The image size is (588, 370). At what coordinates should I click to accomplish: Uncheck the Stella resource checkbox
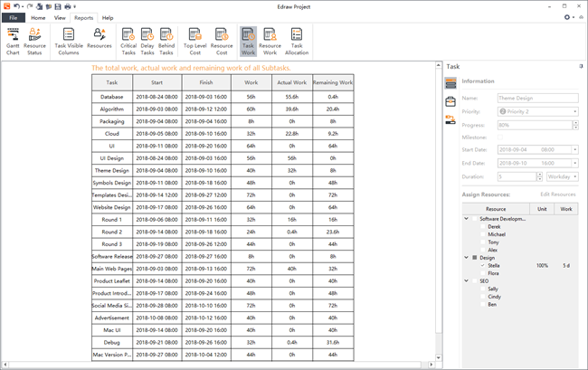point(483,265)
